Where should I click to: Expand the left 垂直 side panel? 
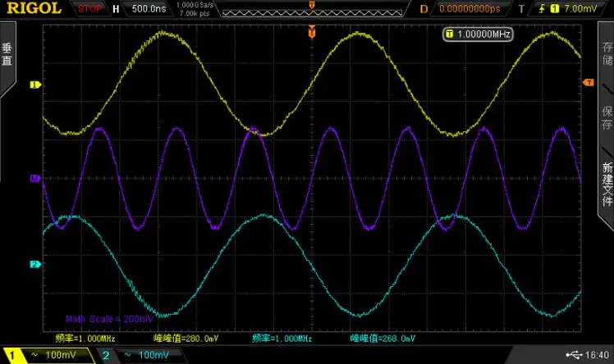[7, 56]
